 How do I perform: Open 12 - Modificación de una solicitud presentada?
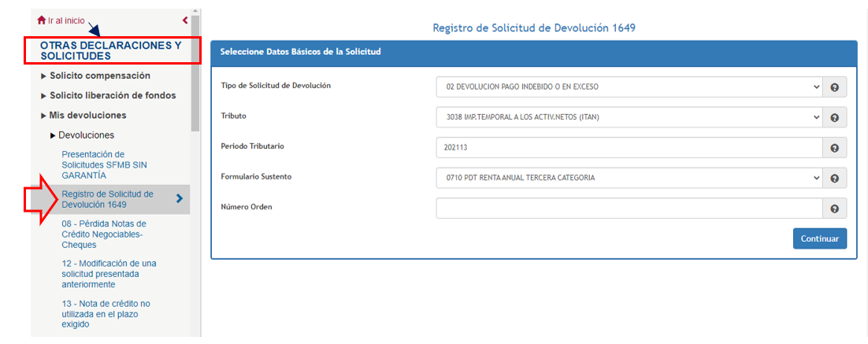[x=109, y=274]
